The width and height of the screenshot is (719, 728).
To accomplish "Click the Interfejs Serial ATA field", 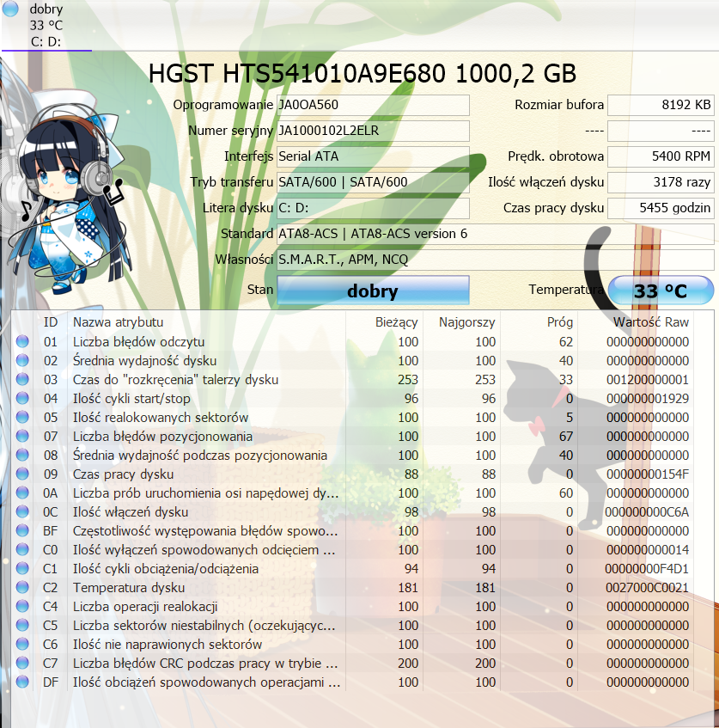I will tap(373, 156).
